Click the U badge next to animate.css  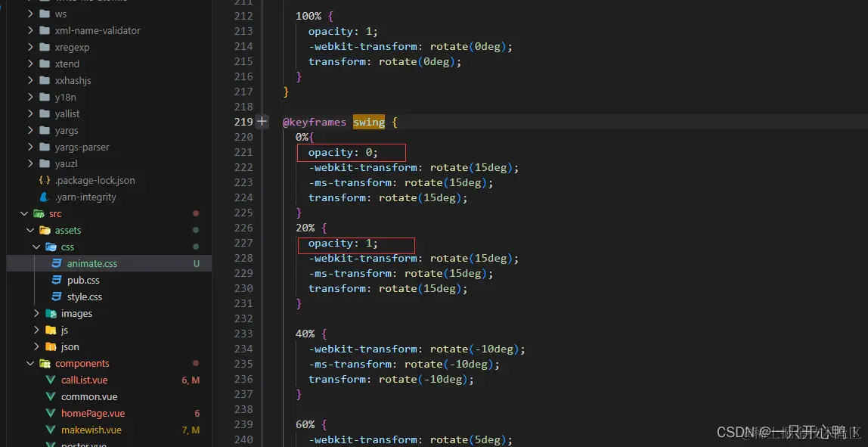pyautogui.click(x=197, y=263)
